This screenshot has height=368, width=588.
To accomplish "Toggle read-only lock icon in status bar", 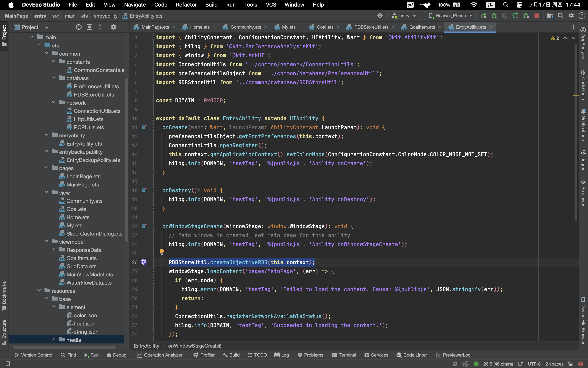I will (x=570, y=364).
